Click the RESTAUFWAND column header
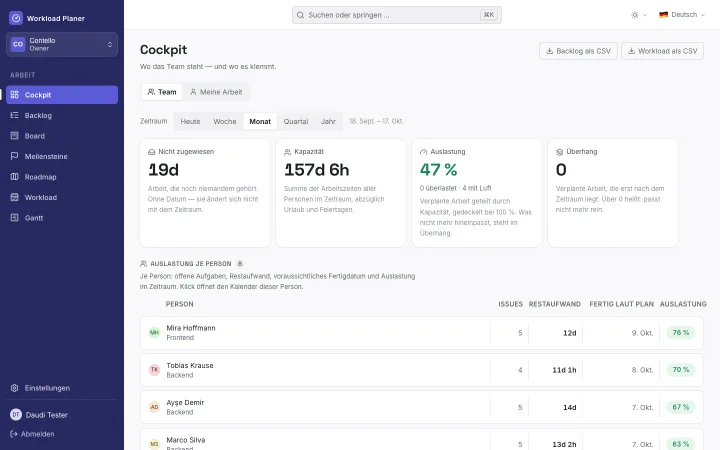Image resolution: width=720 pixels, height=450 pixels. [555, 304]
